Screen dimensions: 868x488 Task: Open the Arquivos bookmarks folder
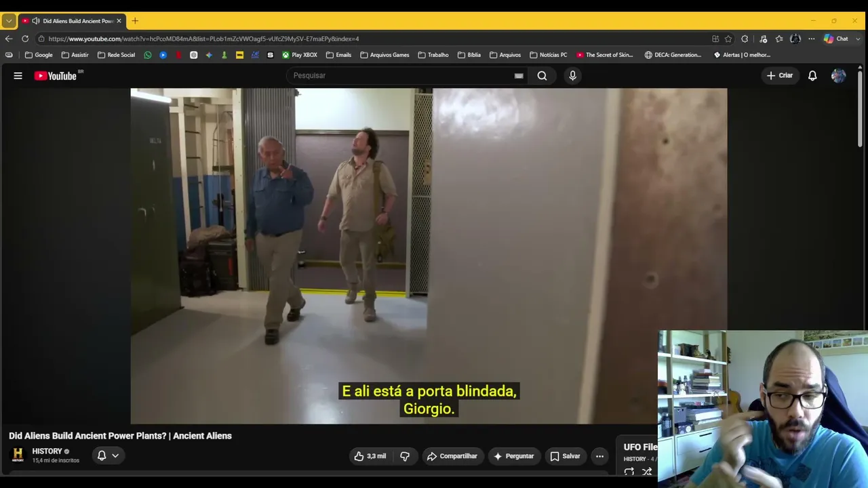pos(505,55)
